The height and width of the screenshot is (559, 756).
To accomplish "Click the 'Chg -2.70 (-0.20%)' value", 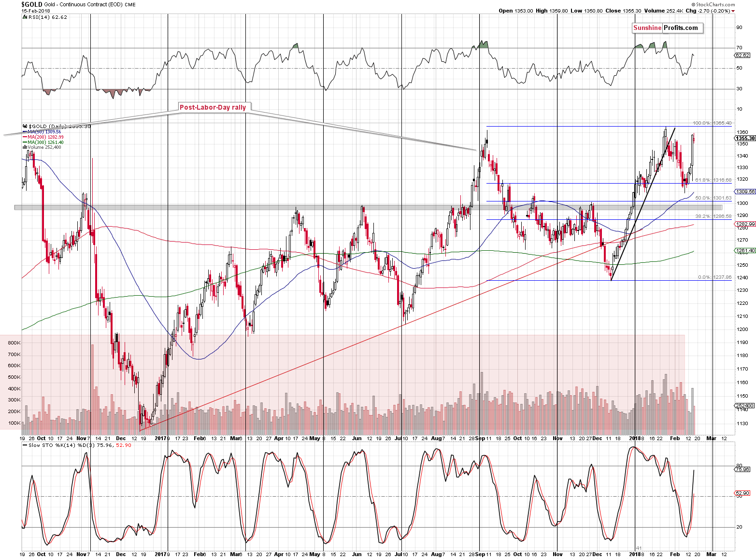I will (707, 11).
